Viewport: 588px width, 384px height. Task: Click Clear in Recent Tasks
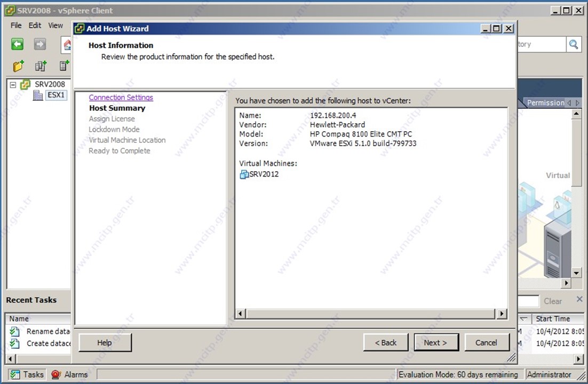pyautogui.click(x=553, y=301)
